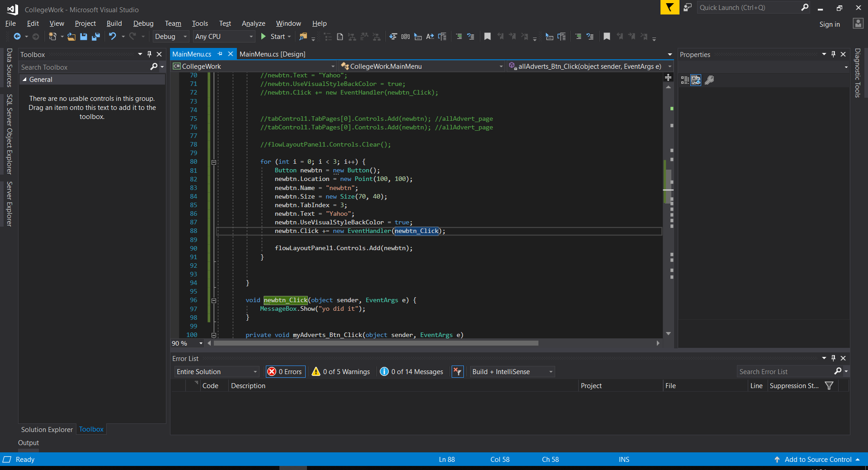The image size is (868, 470).
Task: Click the Save All toolbar icon
Action: click(95, 37)
